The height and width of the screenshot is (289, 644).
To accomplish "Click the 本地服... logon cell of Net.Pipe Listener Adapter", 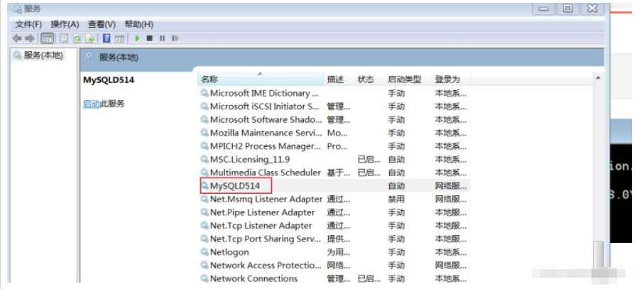I will point(451,212).
